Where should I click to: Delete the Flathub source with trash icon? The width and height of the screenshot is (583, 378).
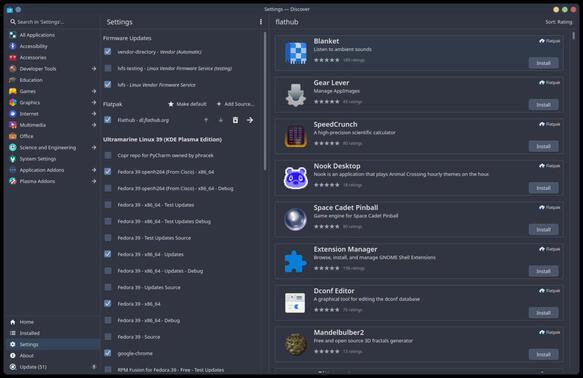[x=235, y=120]
